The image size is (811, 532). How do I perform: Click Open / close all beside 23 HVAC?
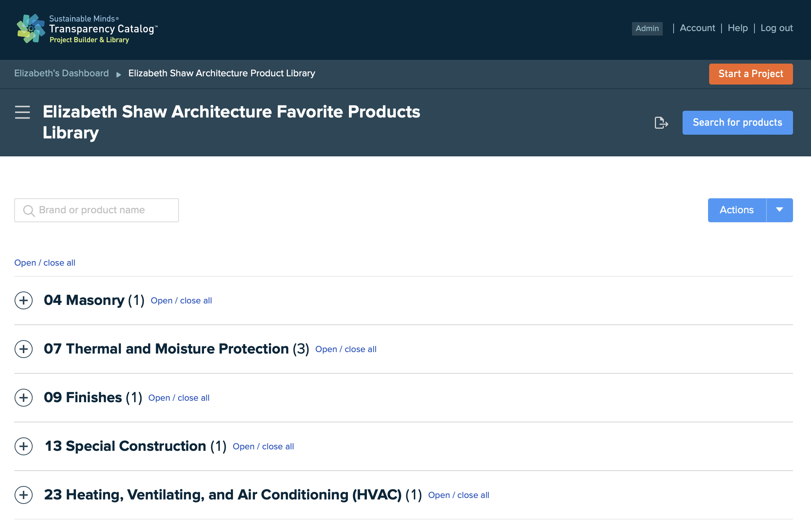(459, 495)
